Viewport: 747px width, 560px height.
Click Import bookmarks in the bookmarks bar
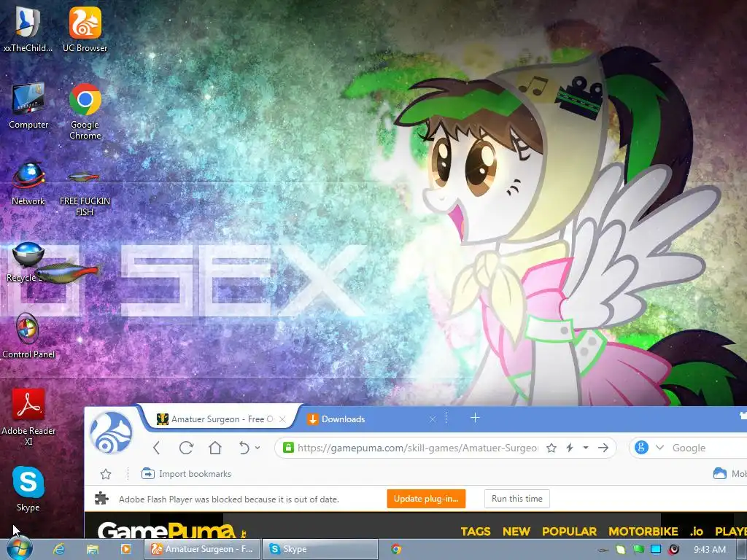186,474
